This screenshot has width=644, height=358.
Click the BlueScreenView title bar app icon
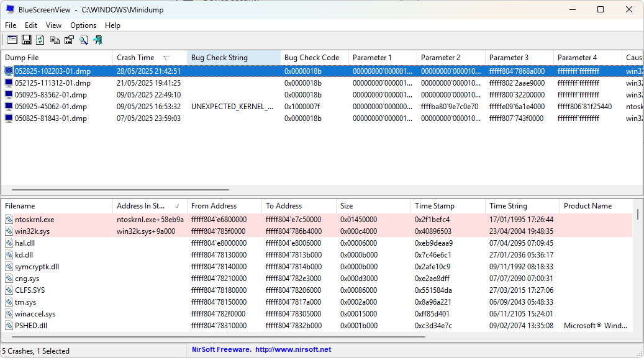click(10, 9)
